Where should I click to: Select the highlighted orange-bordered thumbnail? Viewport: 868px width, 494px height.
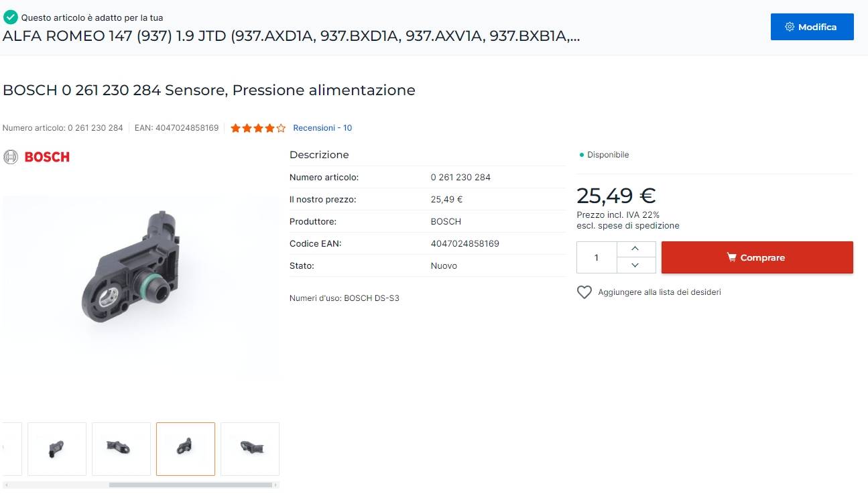pos(186,448)
